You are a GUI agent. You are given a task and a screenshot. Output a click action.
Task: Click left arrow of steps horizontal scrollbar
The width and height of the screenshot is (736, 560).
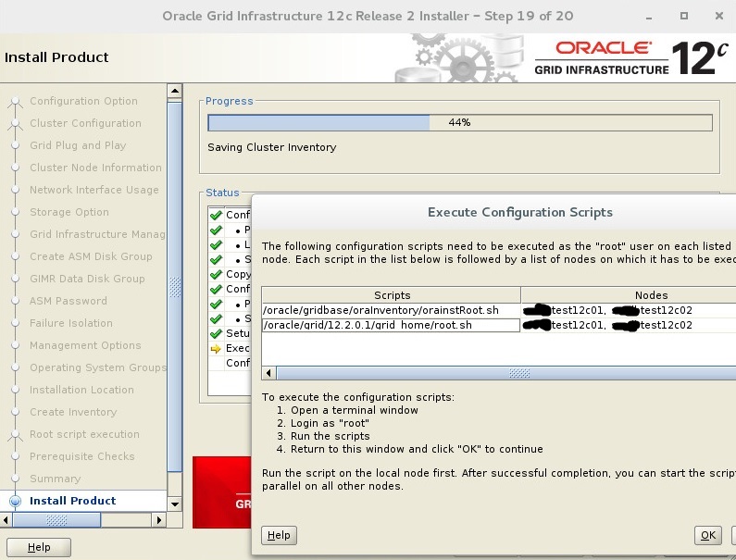6,520
